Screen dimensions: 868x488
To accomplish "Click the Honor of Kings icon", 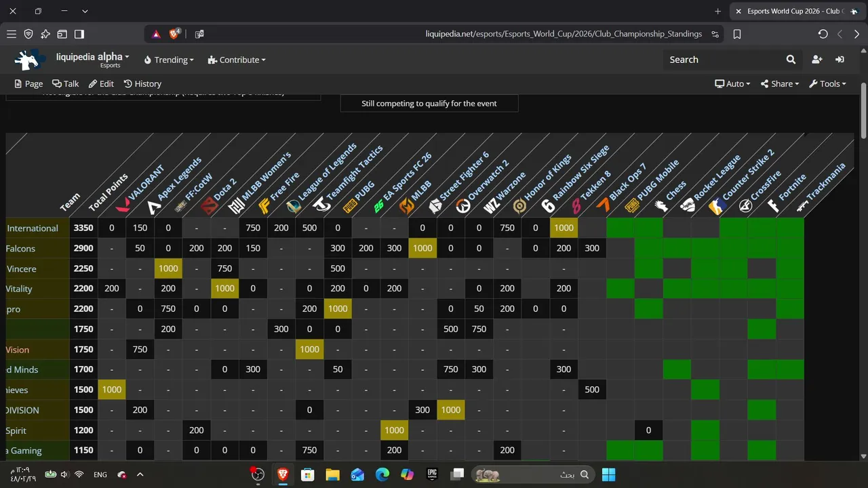I will click(519, 206).
